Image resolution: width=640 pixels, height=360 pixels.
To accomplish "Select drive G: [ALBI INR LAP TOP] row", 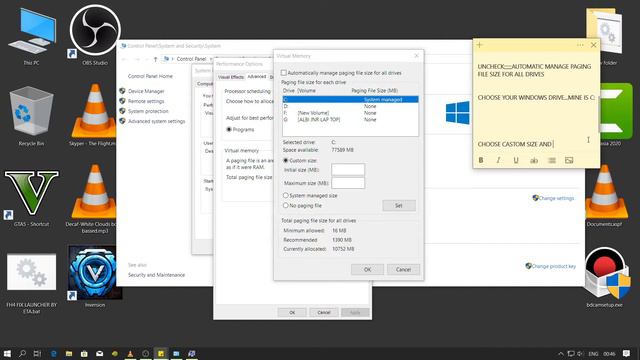I will click(x=350, y=120).
